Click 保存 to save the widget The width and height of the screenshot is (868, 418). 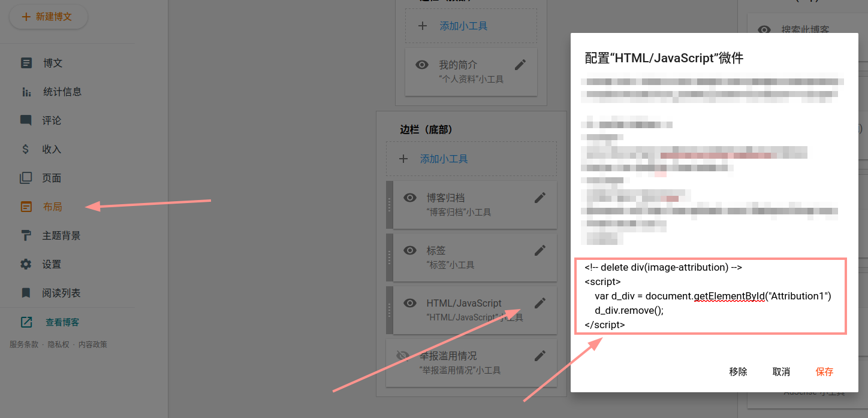pos(825,372)
